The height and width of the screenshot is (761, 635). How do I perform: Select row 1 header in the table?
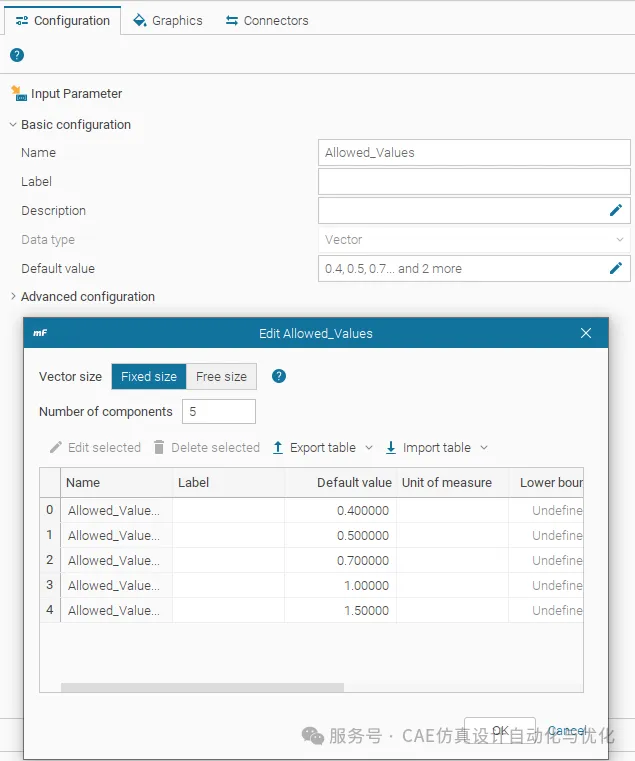point(50,535)
